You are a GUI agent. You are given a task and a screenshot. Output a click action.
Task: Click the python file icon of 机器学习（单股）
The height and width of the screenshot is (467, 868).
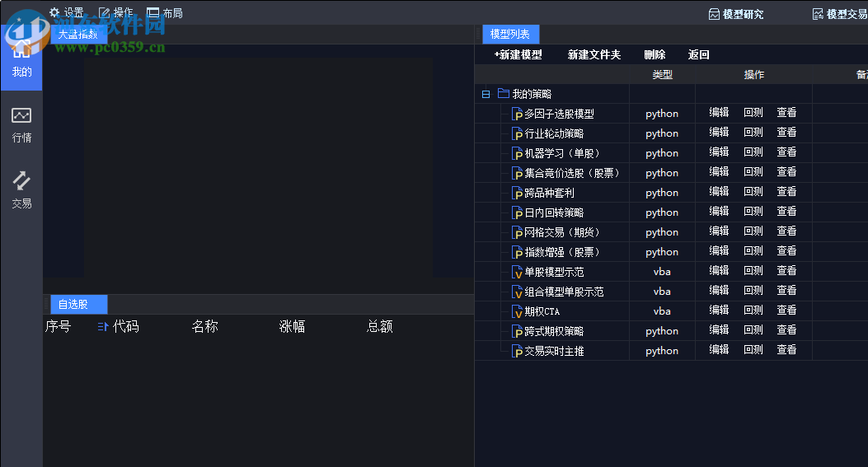(518, 154)
